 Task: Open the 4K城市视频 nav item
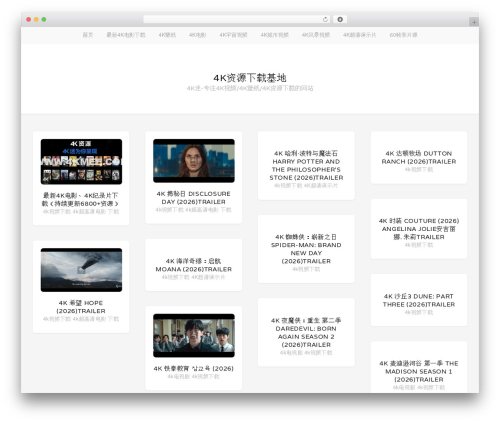[274, 35]
